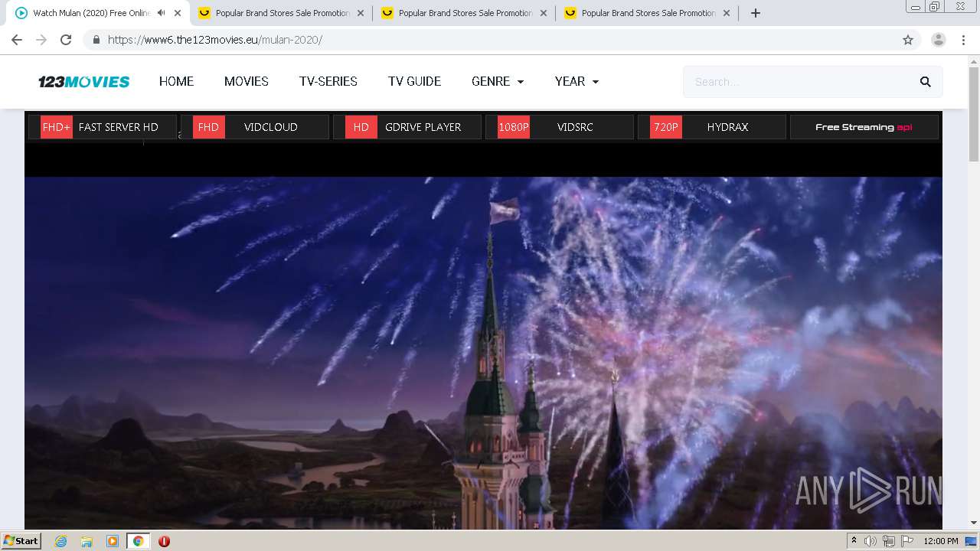Open Chrome three-dot menu

click(x=963, y=40)
